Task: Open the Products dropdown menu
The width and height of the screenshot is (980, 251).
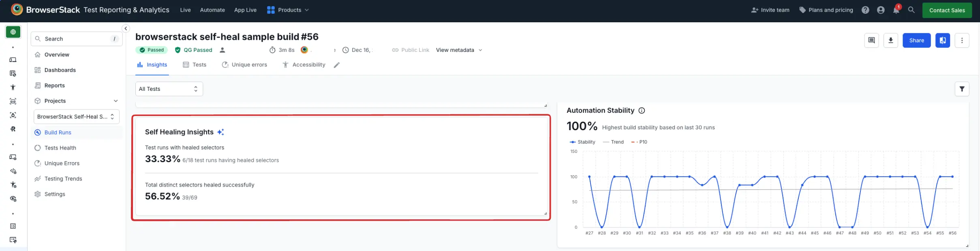Action: 288,10
